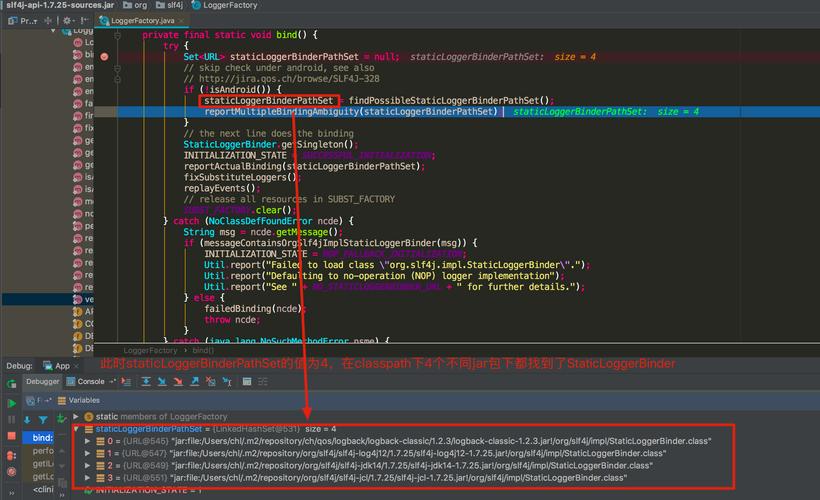Click the frames filter funnel icon
The height and width of the screenshot is (500, 820).
coord(43,419)
